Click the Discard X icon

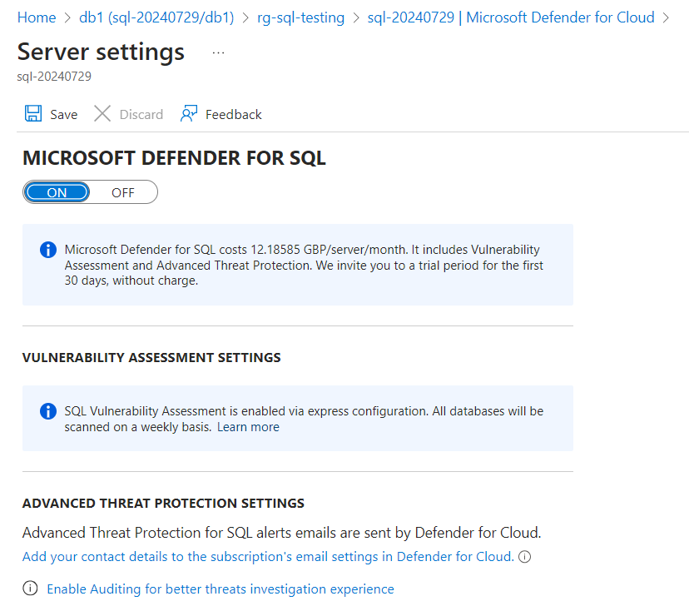pos(102,114)
